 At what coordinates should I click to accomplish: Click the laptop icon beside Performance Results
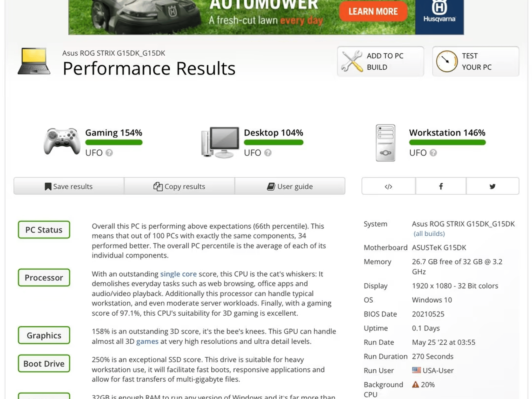coord(34,61)
